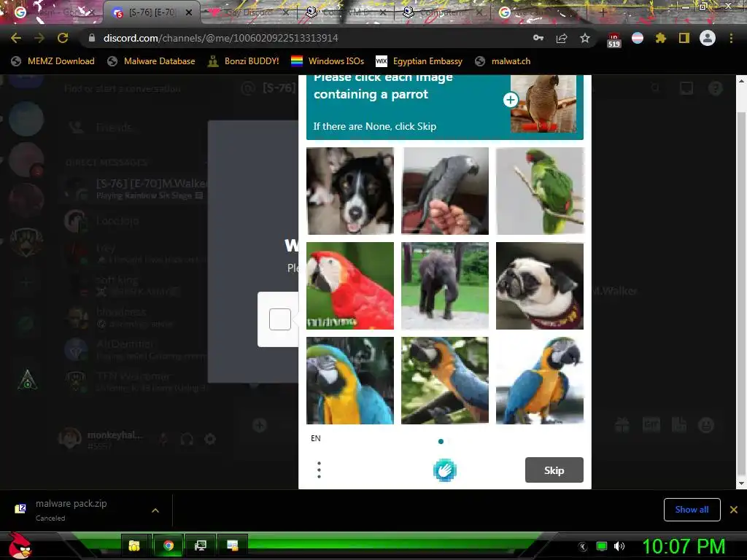Select the bottom-left blue and yellow macaw close-up
Screen dimensions: 747x560
(x=350, y=381)
